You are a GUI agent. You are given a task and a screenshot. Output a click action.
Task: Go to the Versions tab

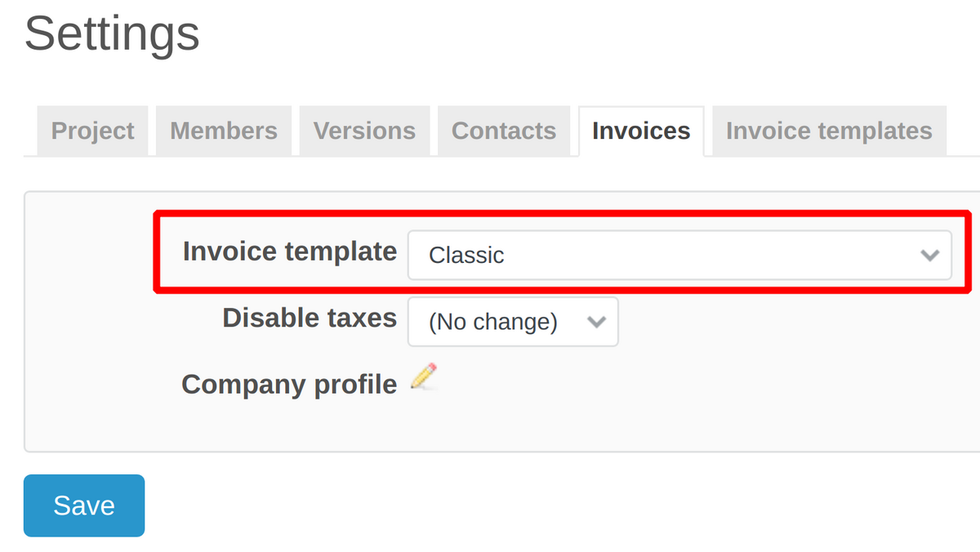coord(364,131)
